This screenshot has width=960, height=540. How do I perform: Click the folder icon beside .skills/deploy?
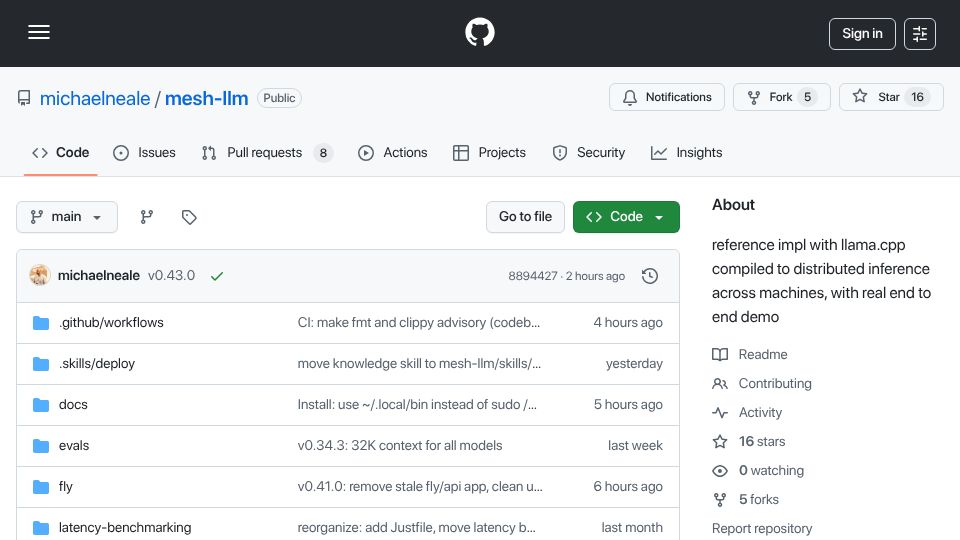[x=41, y=364]
